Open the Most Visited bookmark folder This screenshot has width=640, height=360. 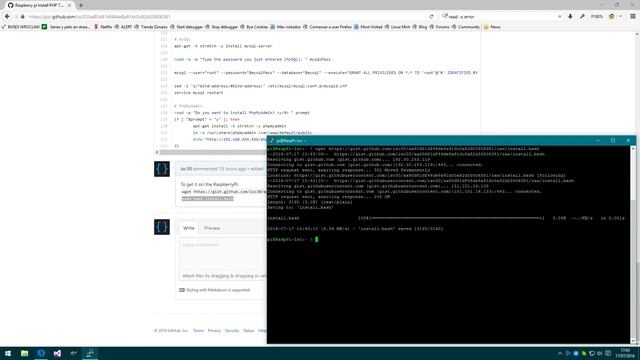(x=368, y=27)
